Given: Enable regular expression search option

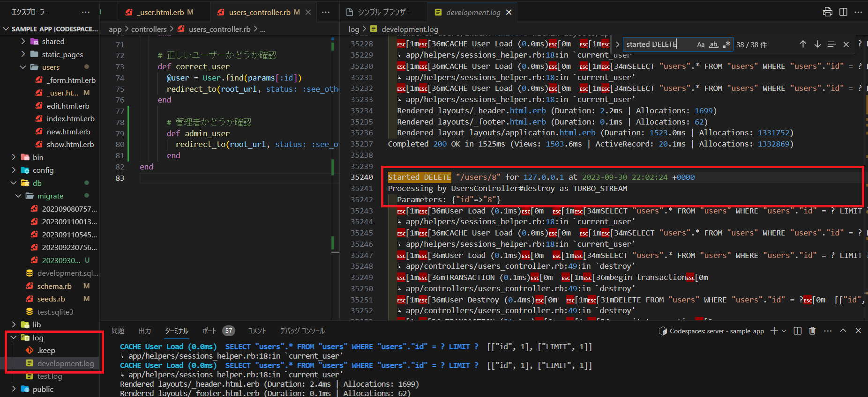Looking at the screenshot, I should click(x=726, y=44).
